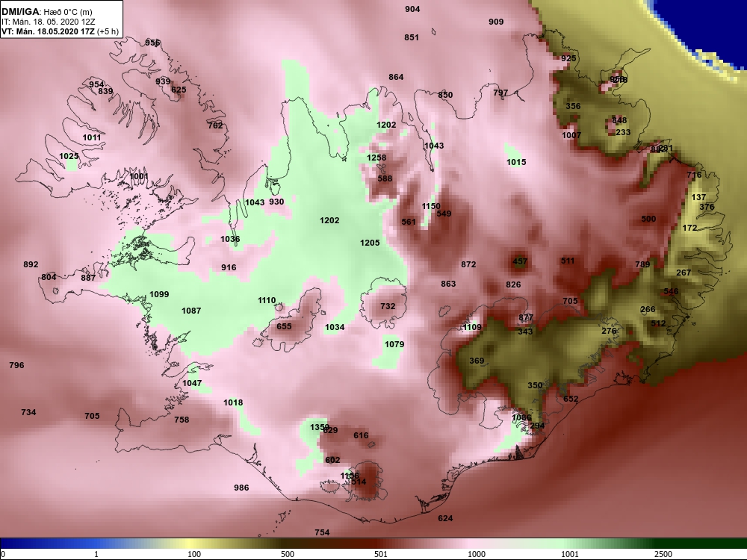This screenshot has width=747, height=560.
Task: Click the map value 561
Action: point(409,222)
